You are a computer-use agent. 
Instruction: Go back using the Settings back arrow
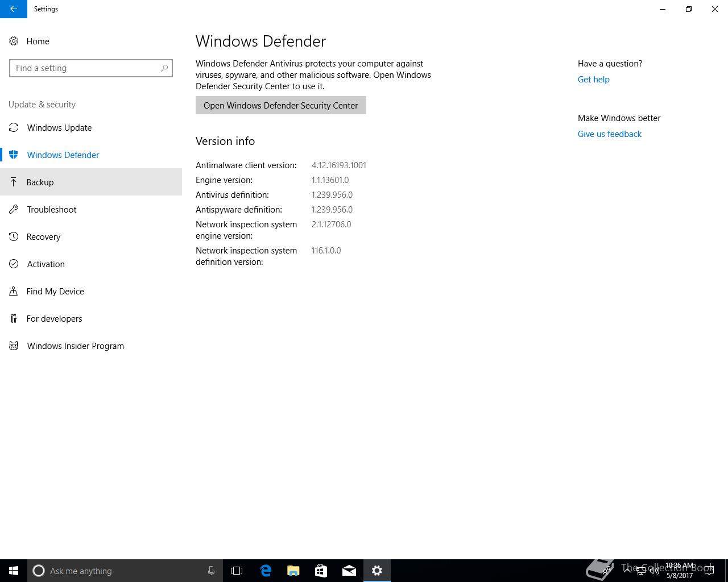[14, 9]
